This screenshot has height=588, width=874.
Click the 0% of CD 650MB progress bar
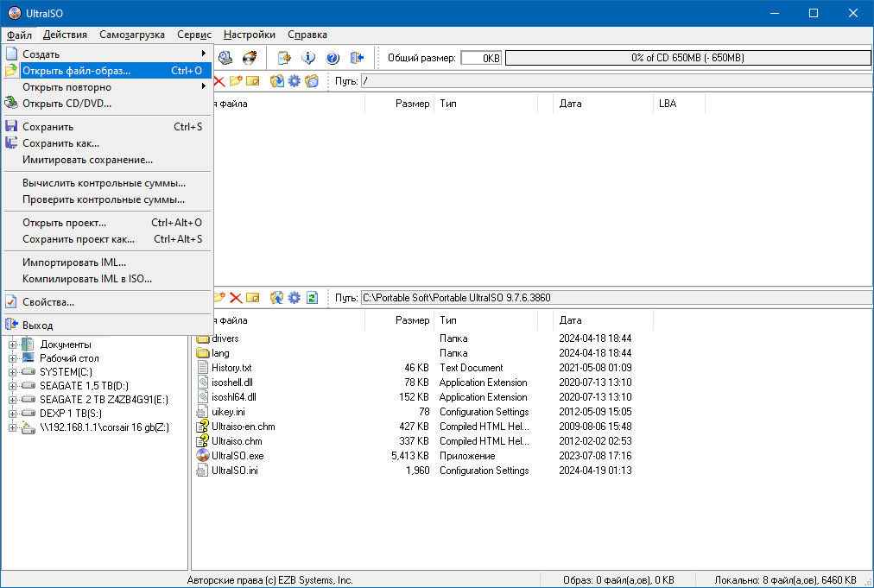(x=687, y=57)
